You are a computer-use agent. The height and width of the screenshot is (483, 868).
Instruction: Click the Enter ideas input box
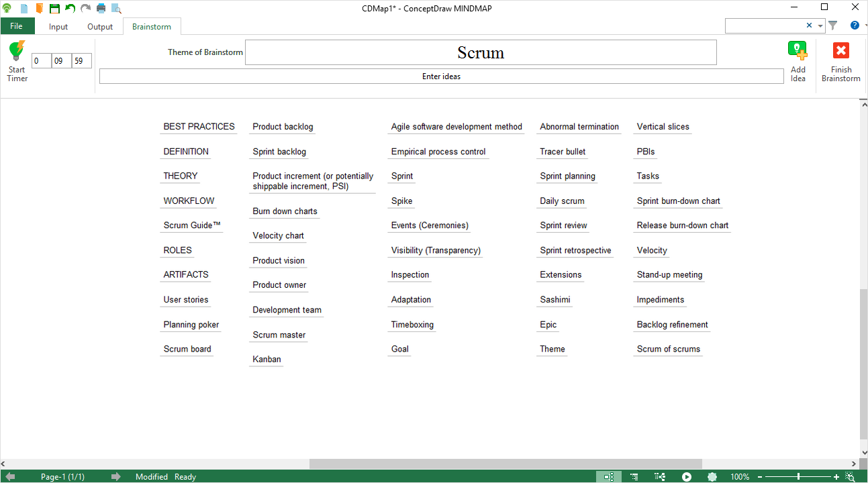click(x=441, y=76)
